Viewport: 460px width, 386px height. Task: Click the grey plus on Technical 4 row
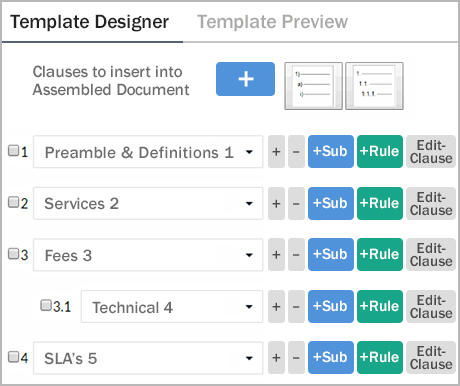point(276,306)
